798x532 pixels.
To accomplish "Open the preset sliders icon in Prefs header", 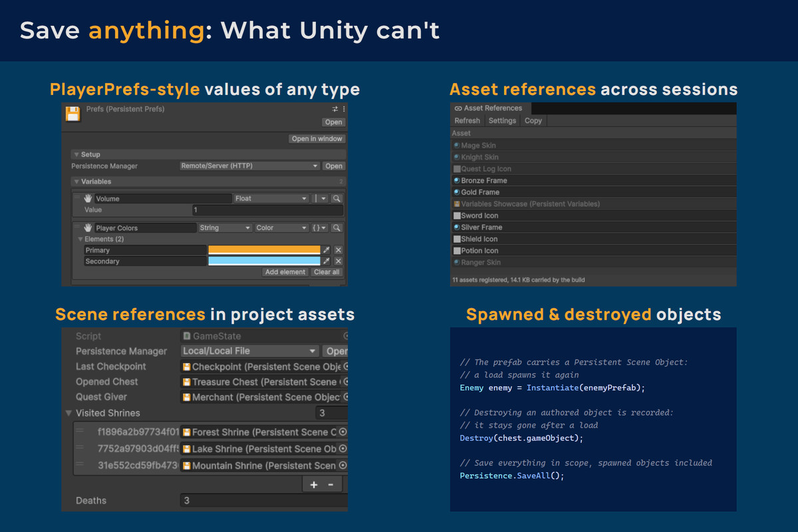I will coord(335,109).
